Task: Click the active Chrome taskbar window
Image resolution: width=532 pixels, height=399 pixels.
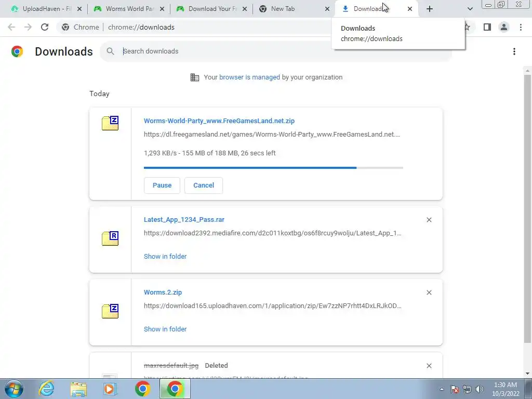Action: (175, 389)
